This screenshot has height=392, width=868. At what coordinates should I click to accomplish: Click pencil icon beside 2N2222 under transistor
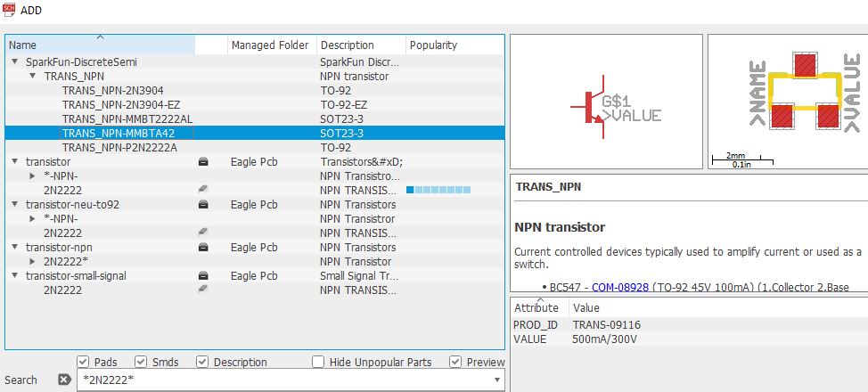click(x=203, y=190)
